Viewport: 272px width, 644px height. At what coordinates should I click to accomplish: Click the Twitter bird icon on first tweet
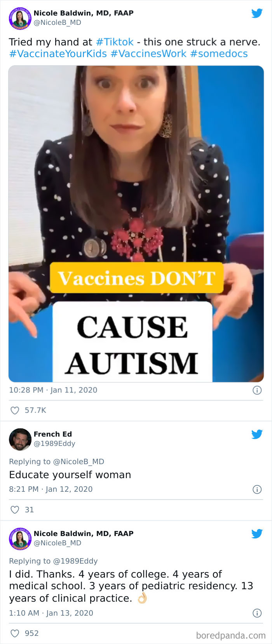pos(257,13)
